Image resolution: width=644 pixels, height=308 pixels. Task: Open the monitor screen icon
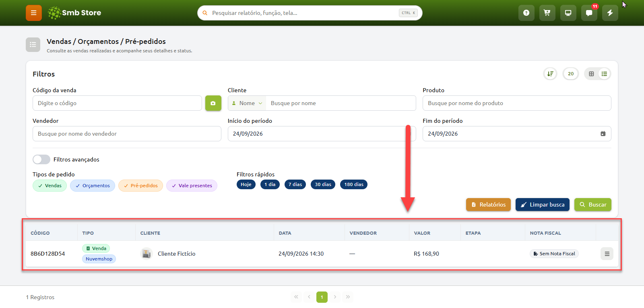pyautogui.click(x=568, y=13)
